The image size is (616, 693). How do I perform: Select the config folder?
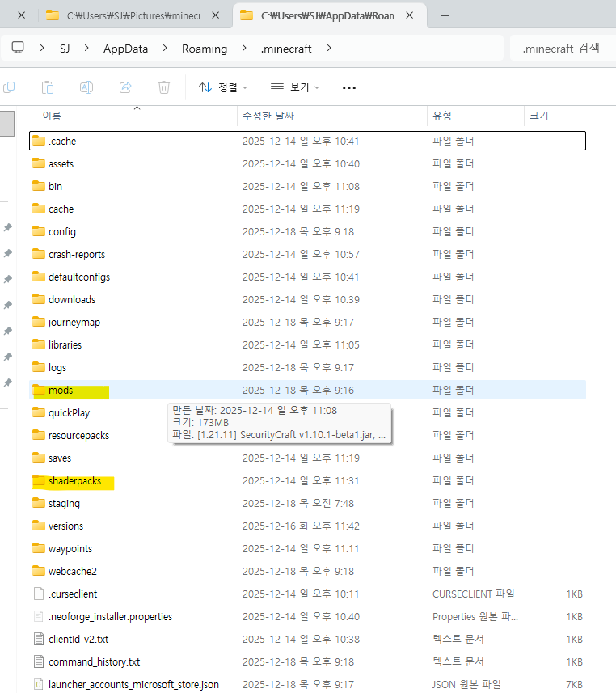click(307, 231)
